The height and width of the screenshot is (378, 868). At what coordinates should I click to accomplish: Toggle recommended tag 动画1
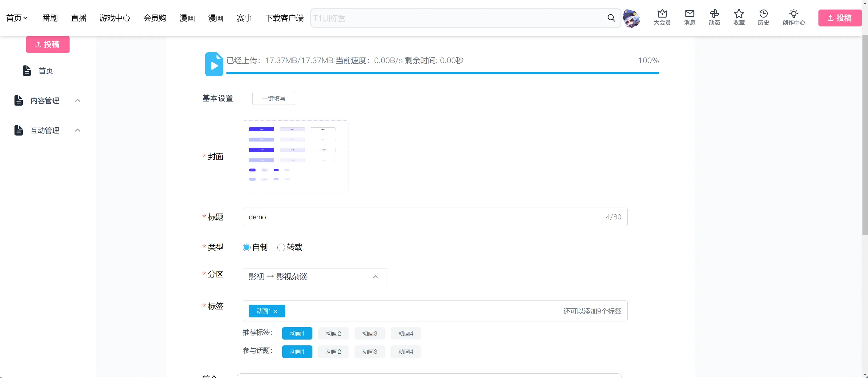tap(297, 333)
